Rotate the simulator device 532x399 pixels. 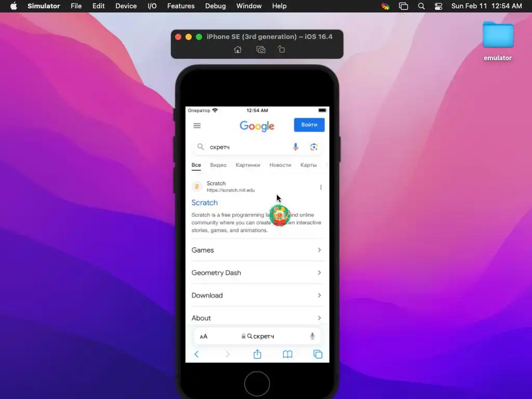tap(281, 49)
